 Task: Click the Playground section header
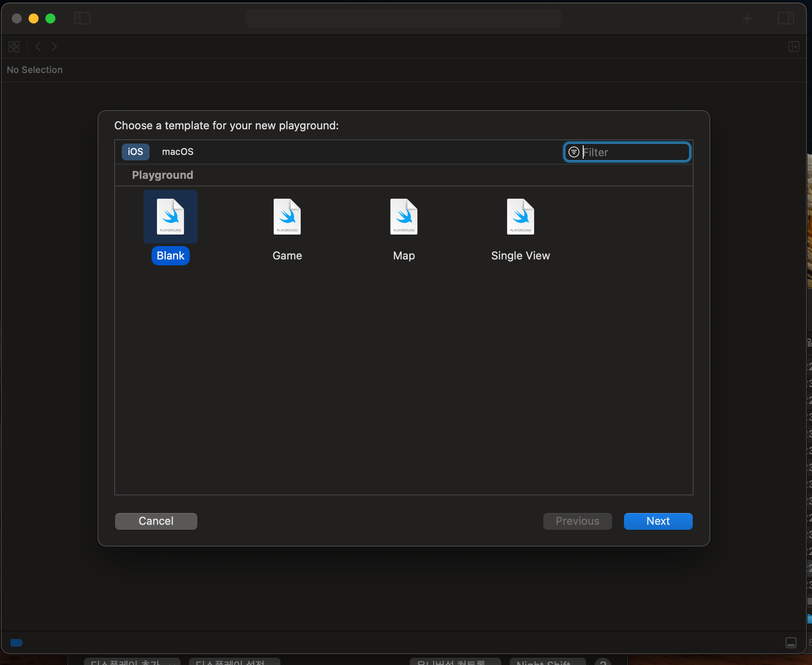(x=162, y=175)
